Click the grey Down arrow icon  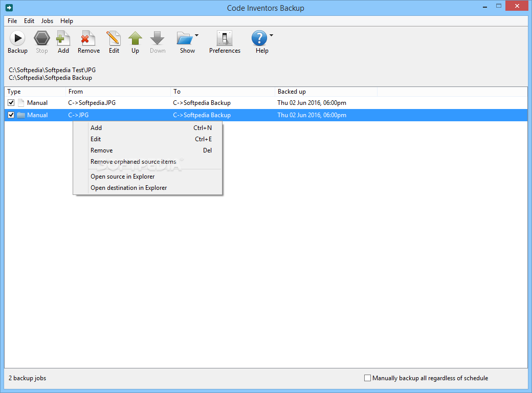click(158, 38)
